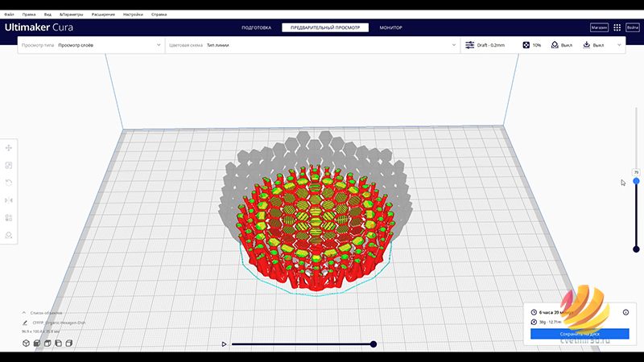Screen dimensions: 644x362
Task: Click the lower layer slider handle
Action: 636,249
